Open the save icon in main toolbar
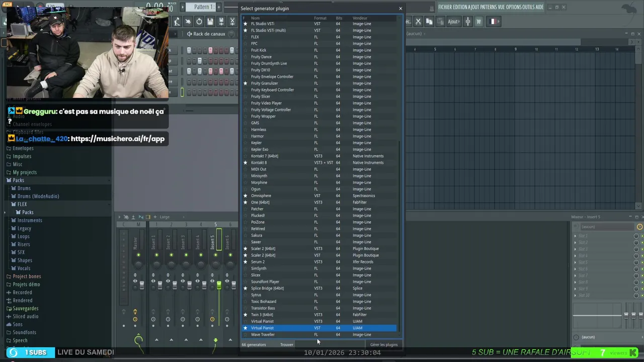 pos(210,22)
